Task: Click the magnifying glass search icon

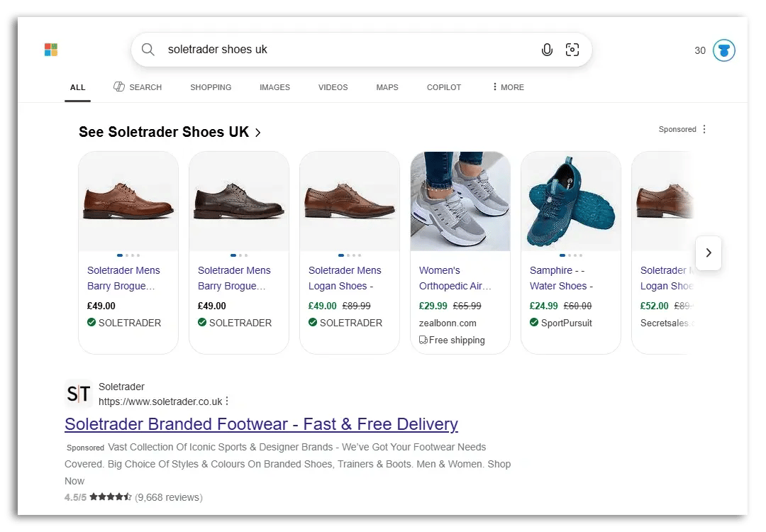Action: pos(148,50)
